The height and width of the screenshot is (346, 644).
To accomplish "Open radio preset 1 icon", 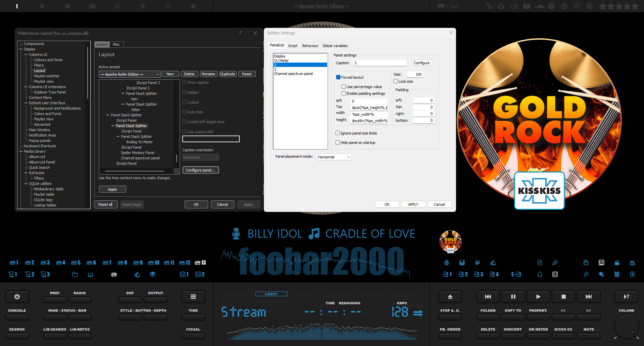I will (14, 263).
